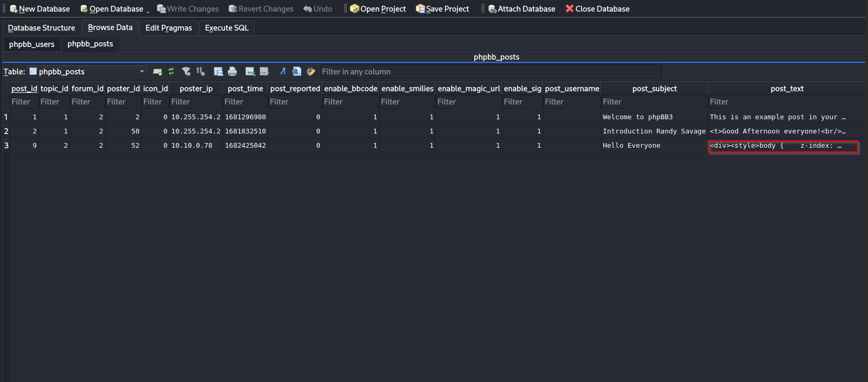Screen dimensions: 868x382
Task: Click the Attach Database button
Action: [521, 9]
